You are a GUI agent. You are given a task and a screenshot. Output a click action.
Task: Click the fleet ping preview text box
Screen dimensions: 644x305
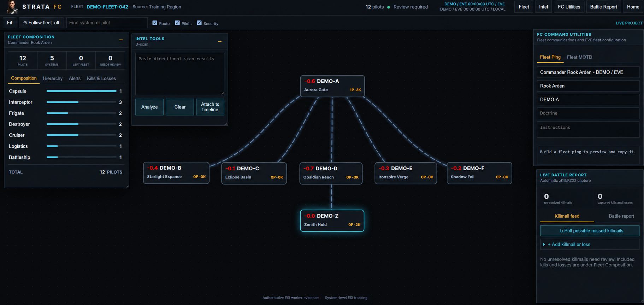588,155
